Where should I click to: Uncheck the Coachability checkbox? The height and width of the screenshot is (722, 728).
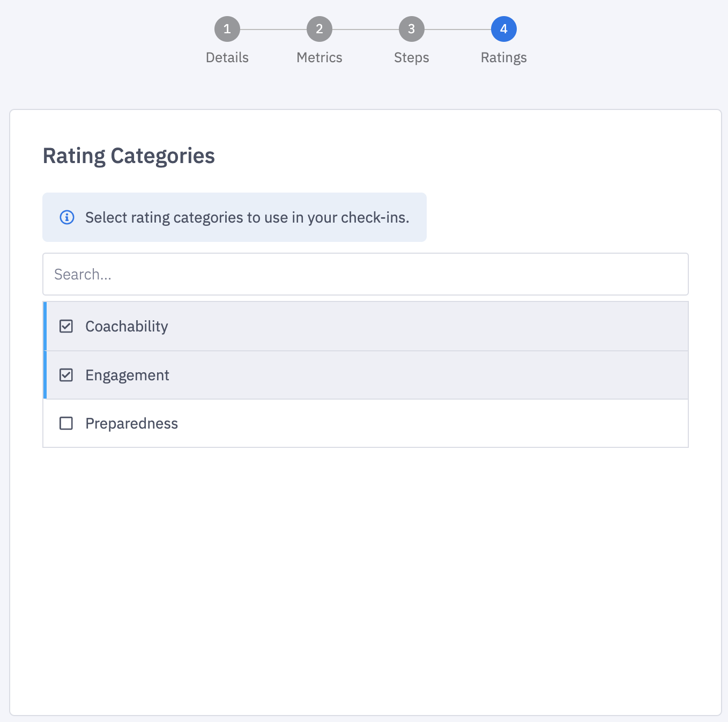[66, 326]
